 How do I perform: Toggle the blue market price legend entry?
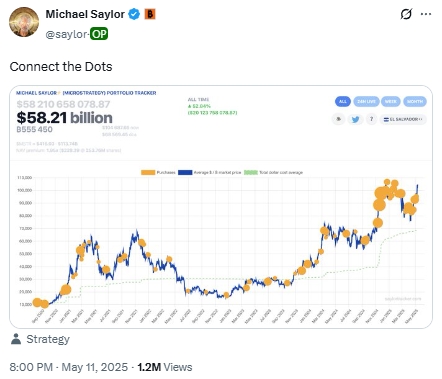(x=209, y=172)
